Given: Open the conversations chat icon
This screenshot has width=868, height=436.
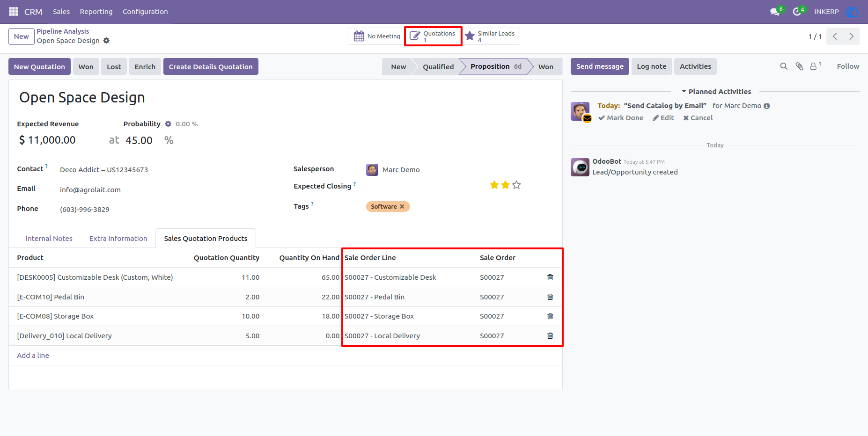Looking at the screenshot, I should pyautogui.click(x=775, y=12).
